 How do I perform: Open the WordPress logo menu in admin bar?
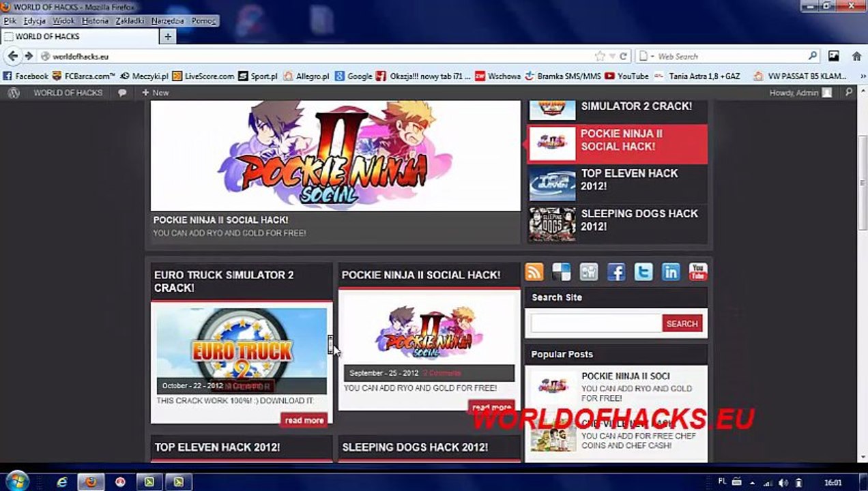[x=13, y=93]
